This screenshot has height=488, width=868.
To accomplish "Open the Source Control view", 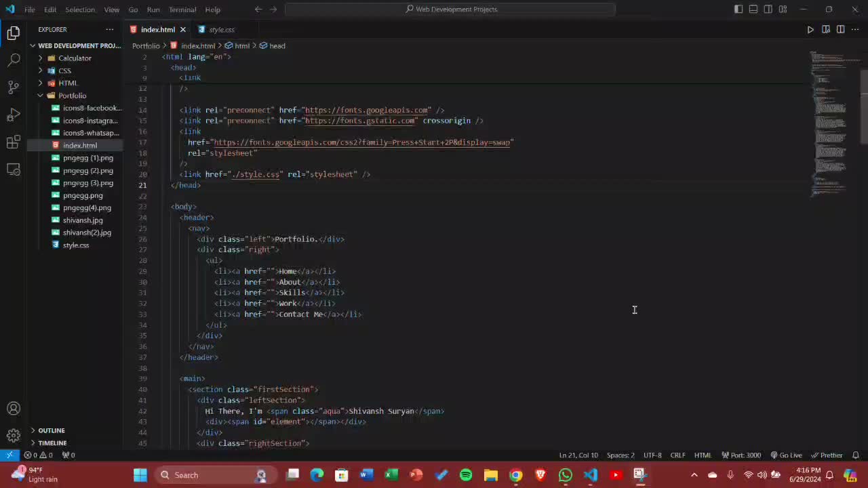I will tap(14, 87).
